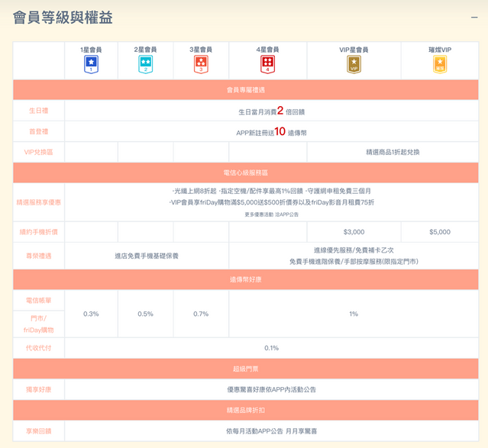This screenshot has height=448, width=488.
Task: Collapse the 會員等級與權益 section
Action: tap(474, 18)
